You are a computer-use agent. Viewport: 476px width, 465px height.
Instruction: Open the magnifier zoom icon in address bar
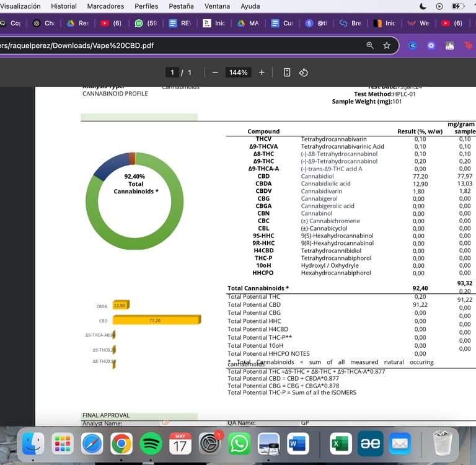pyautogui.click(x=370, y=45)
